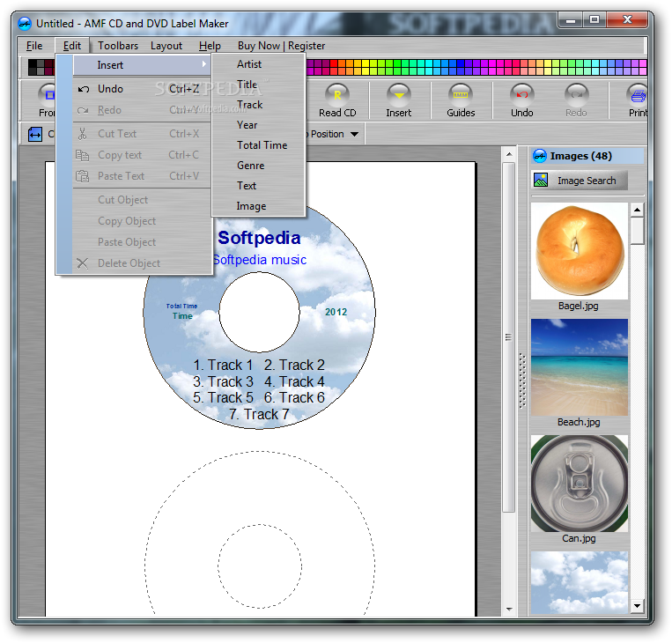This screenshot has width=672, height=643.
Task: Click the image list scroll-up arrow
Action: point(637,210)
